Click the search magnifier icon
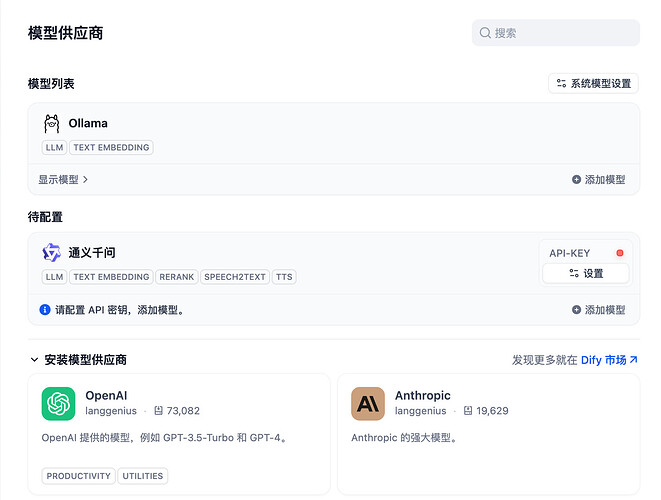The image size is (661, 500). (486, 33)
